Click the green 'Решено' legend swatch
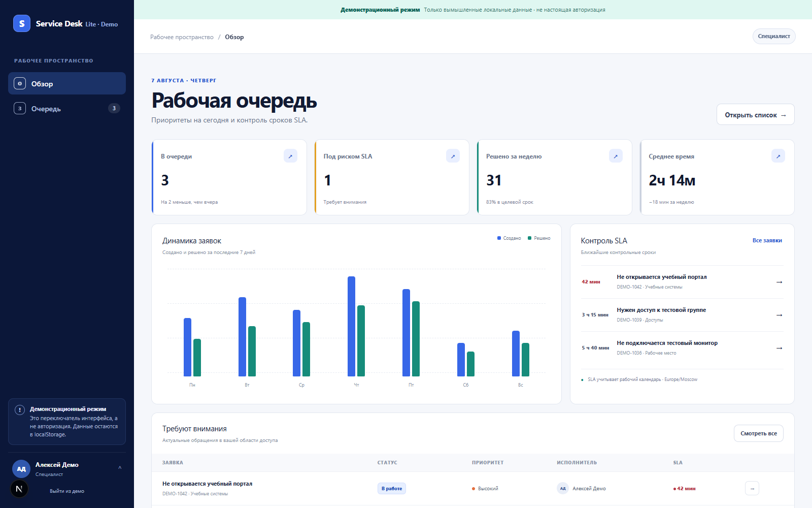Screen dimensions: 812x508 (530, 238)
